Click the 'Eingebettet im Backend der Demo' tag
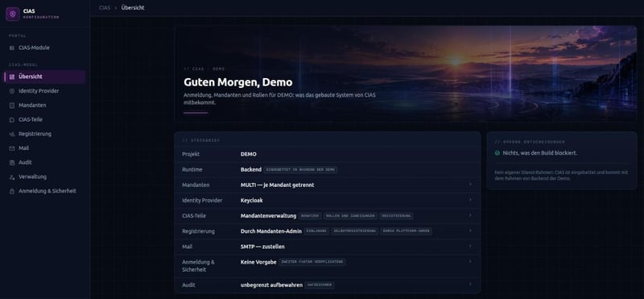Screen dimensions: 644x299 (x=300, y=170)
